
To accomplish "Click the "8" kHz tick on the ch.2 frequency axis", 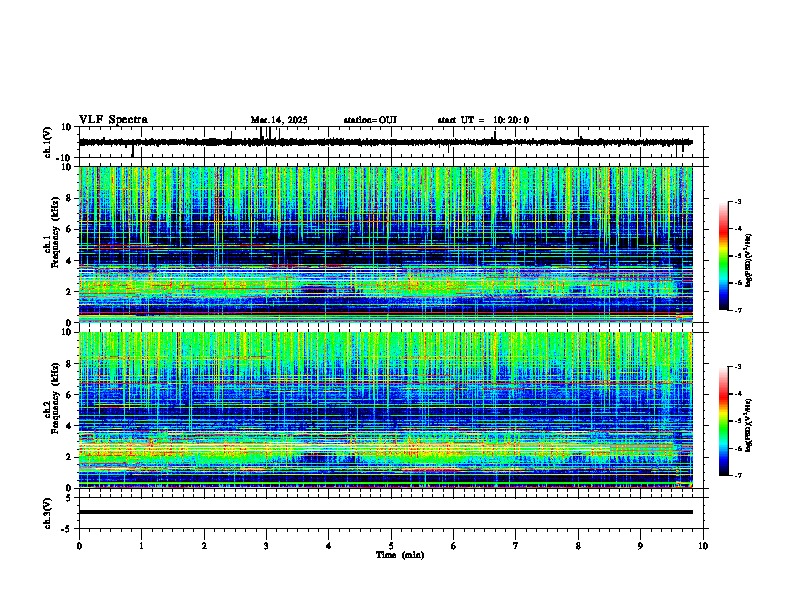I will (70, 364).
